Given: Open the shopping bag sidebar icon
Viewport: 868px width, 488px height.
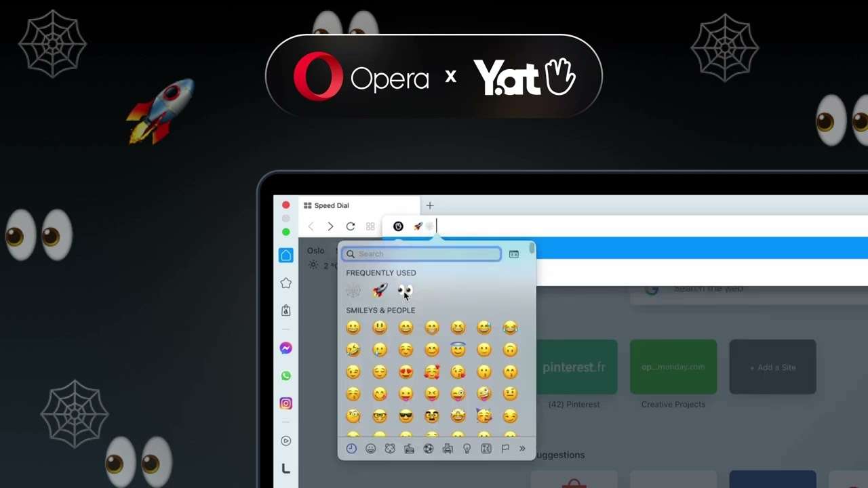Looking at the screenshot, I should pos(285,310).
